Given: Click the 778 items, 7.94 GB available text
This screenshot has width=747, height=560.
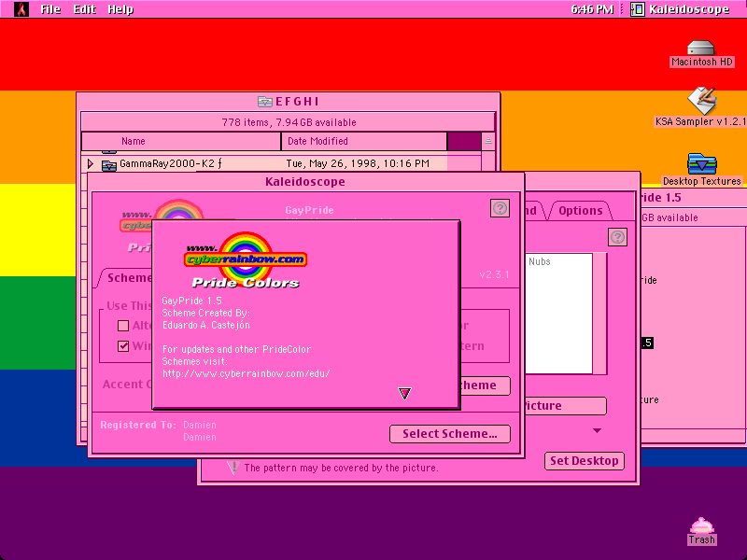Looking at the screenshot, I should coord(289,122).
